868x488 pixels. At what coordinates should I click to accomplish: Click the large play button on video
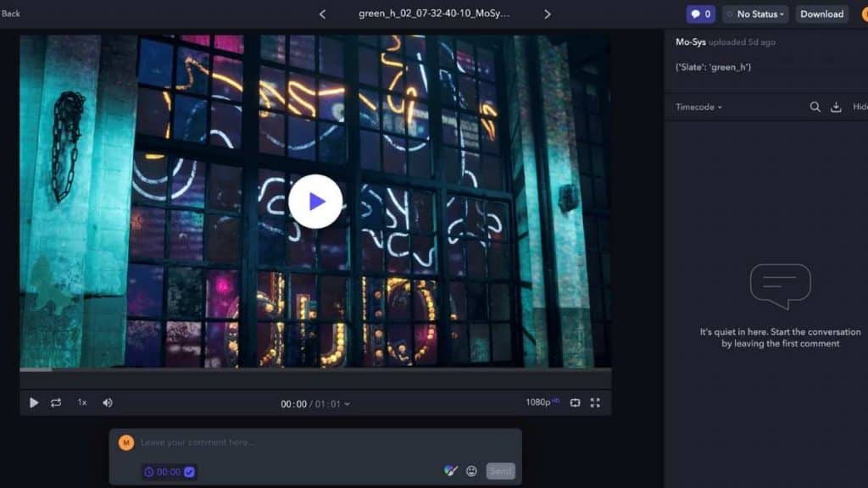pos(315,202)
